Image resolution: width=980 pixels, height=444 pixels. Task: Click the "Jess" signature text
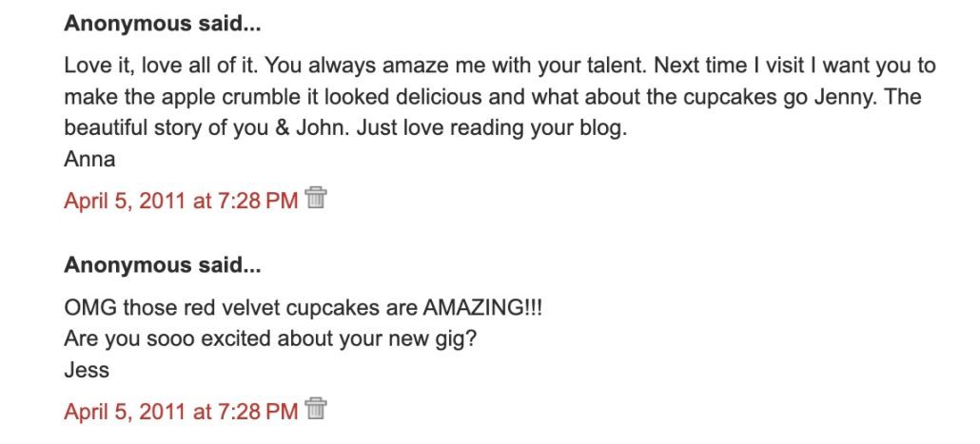(x=87, y=371)
